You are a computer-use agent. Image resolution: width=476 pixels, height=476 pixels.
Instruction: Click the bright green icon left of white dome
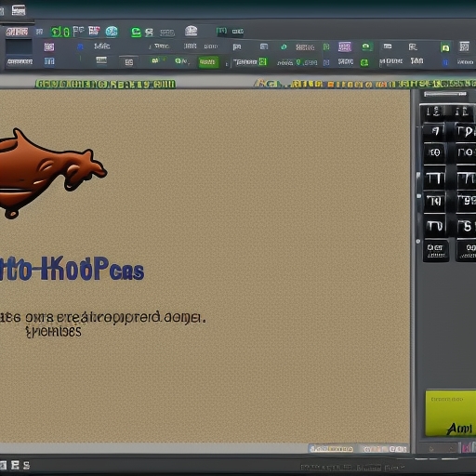click(136, 32)
